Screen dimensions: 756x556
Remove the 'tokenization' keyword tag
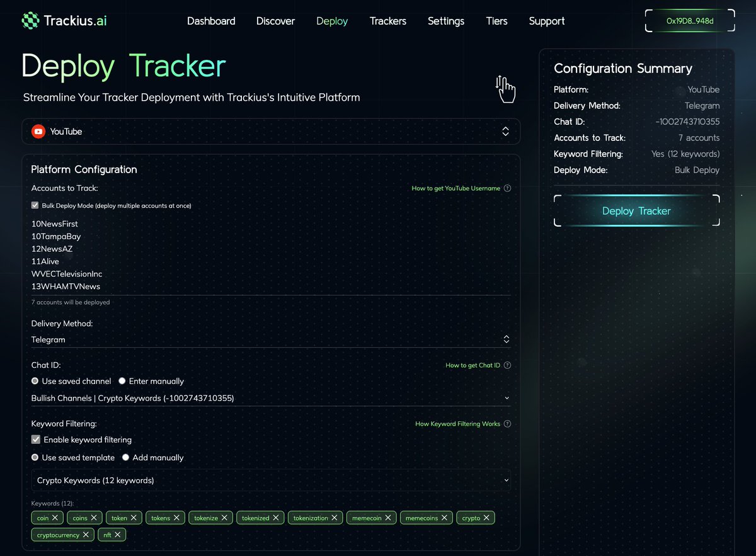click(x=335, y=518)
